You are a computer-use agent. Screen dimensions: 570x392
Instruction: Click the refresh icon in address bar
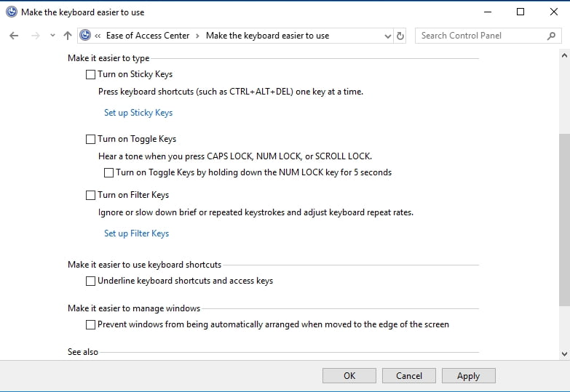coord(400,36)
